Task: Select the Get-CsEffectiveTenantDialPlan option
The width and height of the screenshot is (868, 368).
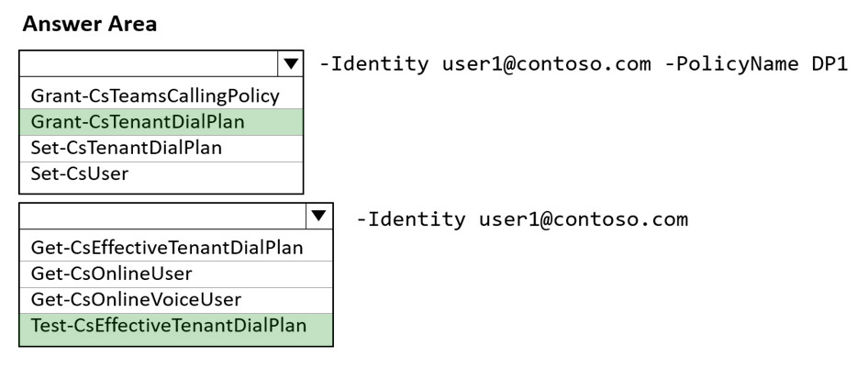Action: point(176,248)
